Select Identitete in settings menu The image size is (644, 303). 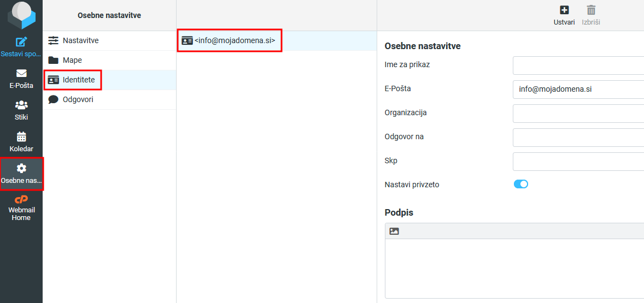(x=79, y=80)
